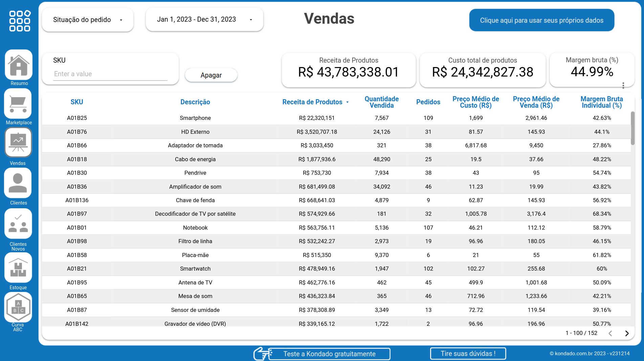Sort table by Pedidos column header
The width and height of the screenshot is (644, 361).
click(428, 102)
